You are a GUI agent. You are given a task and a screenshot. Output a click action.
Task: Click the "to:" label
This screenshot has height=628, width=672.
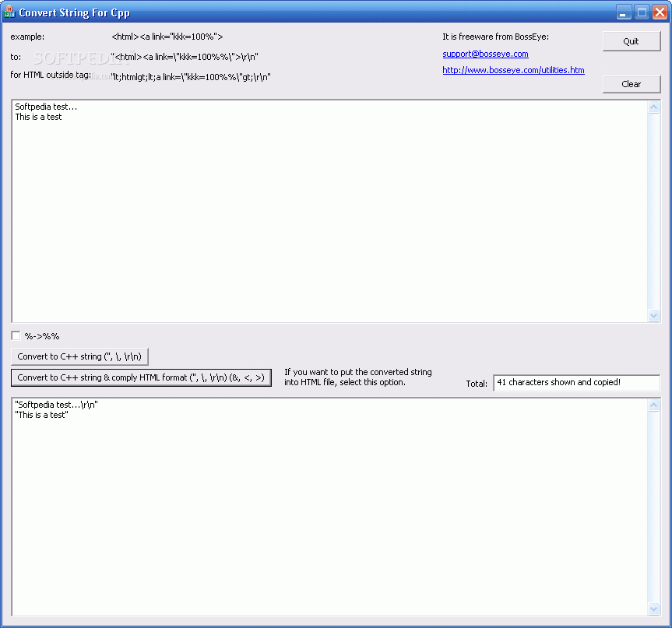point(16,57)
